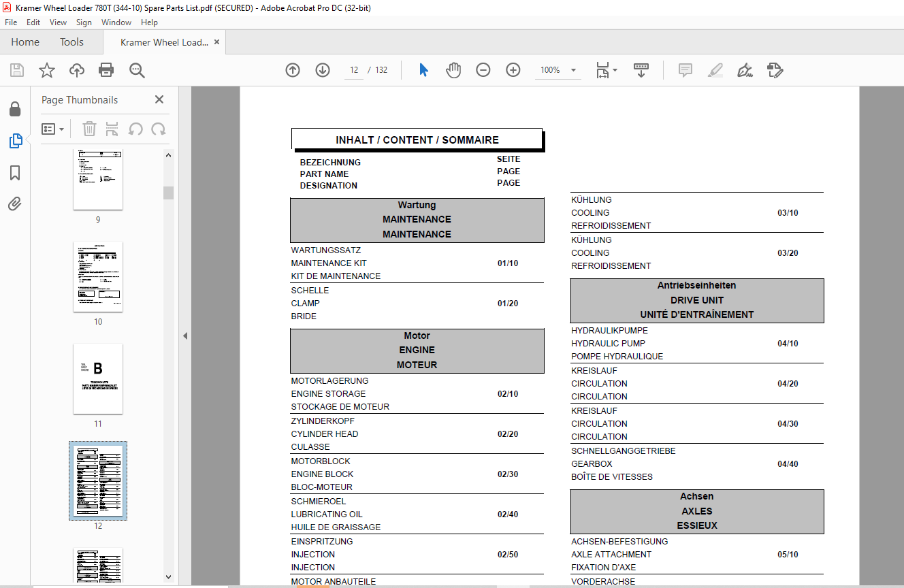904x588 pixels.
Task: Click the upload to cloud icon
Action: [77, 70]
